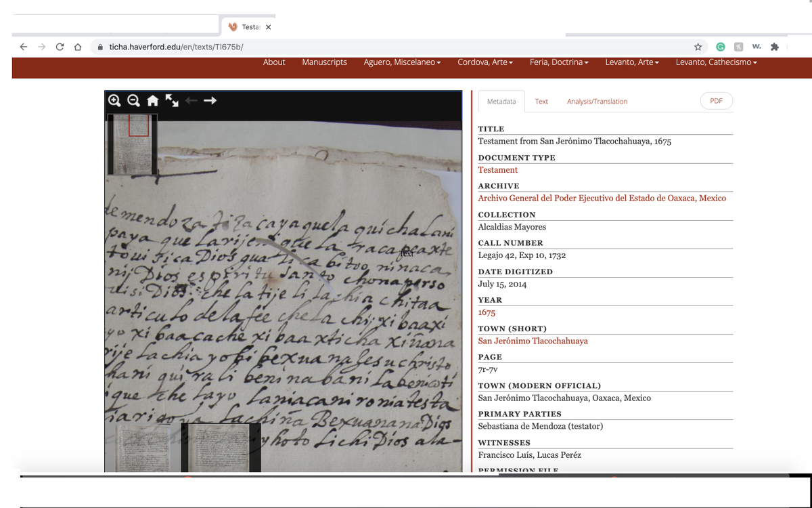Viewport: 812px width, 508px height.
Task: Switch to the Analysis/Translation tab
Action: click(x=597, y=102)
